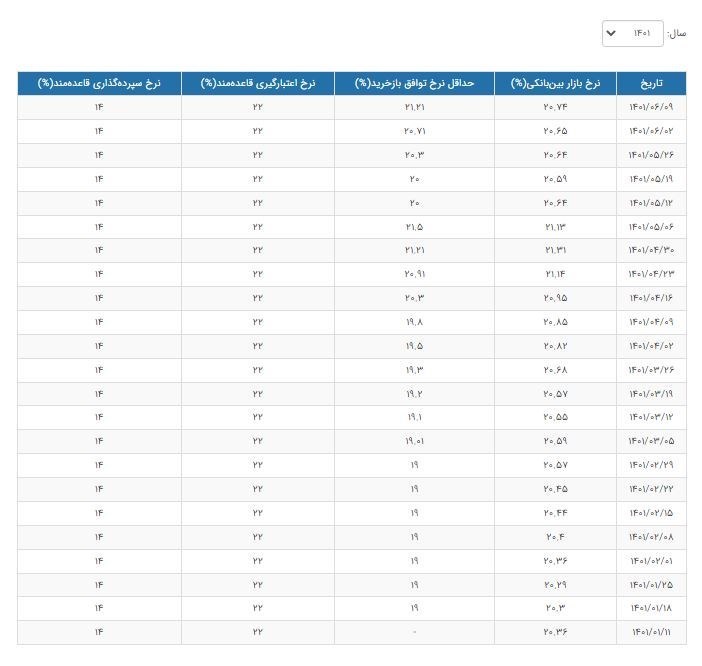This screenshot has height=666, width=702.
Task: Open the year (سال) dropdown showing 1401
Action: [x=632, y=33]
